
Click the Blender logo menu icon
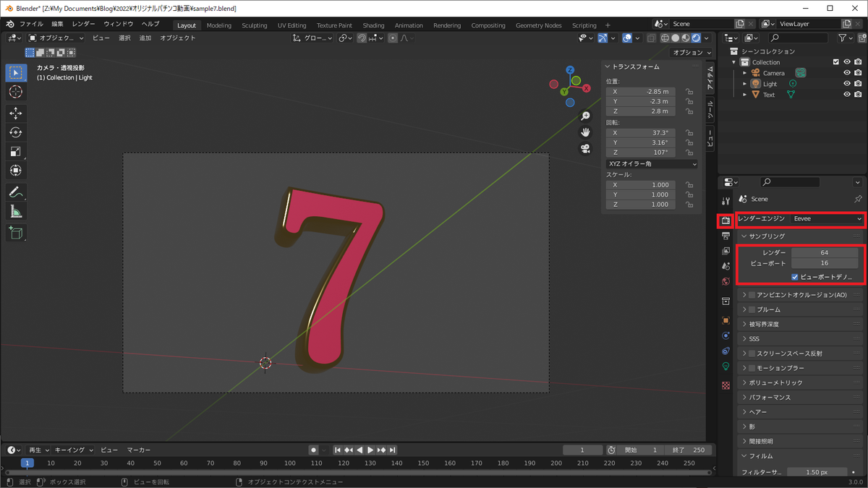pyautogui.click(x=10, y=24)
